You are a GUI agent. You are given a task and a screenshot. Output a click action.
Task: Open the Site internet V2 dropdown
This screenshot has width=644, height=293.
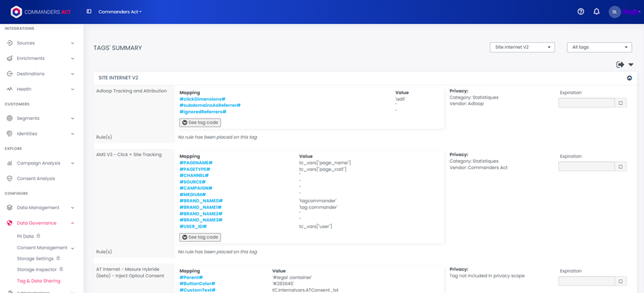point(522,47)
